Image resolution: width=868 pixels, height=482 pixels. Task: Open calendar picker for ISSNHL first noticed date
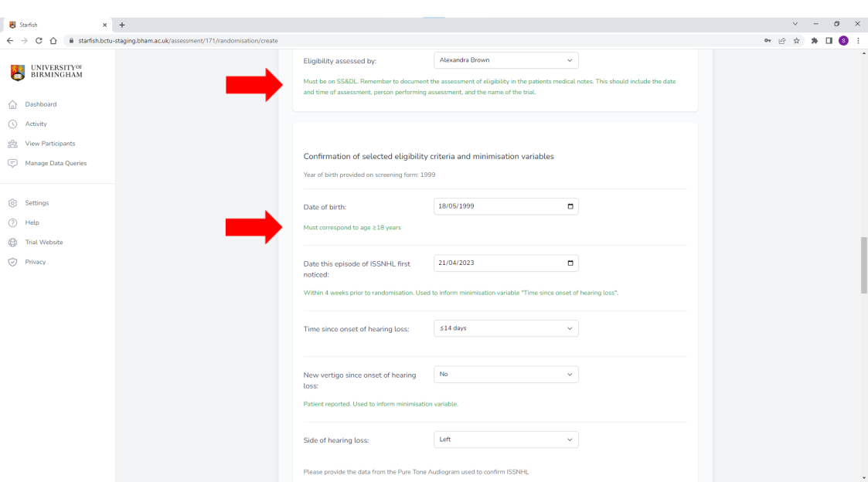(570, 263)
